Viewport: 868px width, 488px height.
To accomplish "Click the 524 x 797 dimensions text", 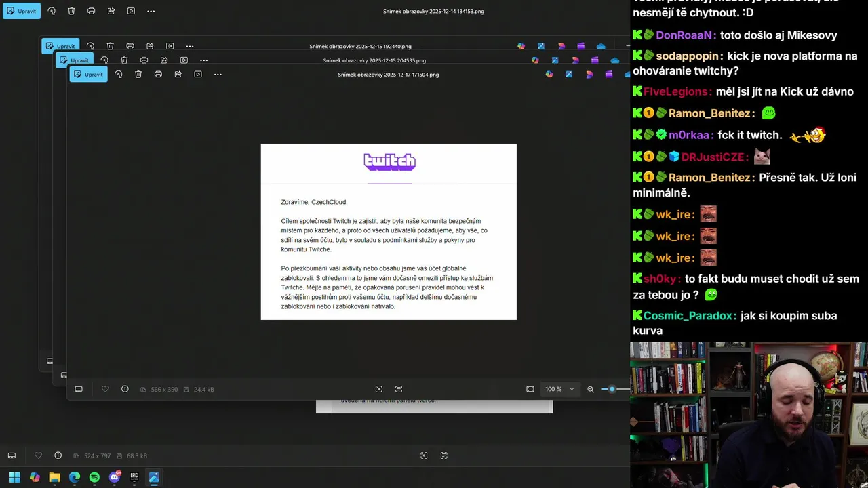I will coord(97,456).
